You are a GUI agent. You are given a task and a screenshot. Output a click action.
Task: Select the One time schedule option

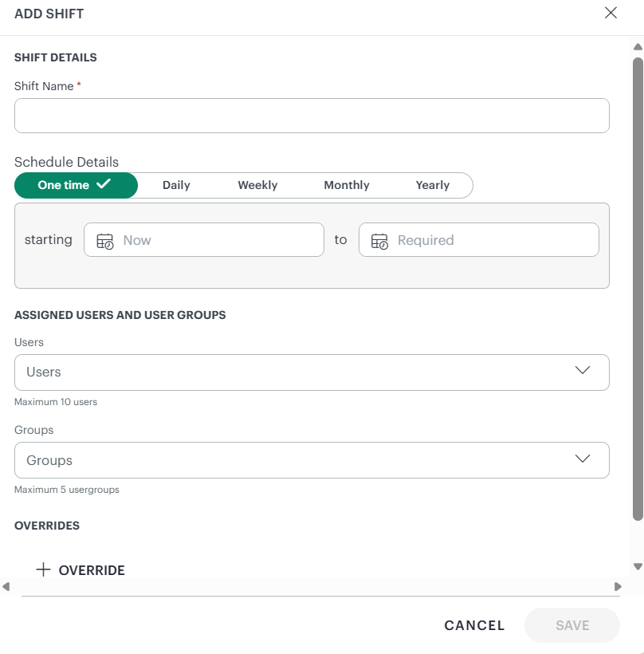coord(64,185)
